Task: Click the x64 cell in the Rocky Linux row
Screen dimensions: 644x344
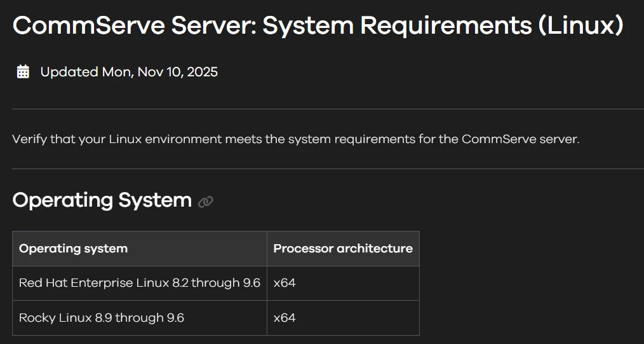Action: tap(285, 317)
